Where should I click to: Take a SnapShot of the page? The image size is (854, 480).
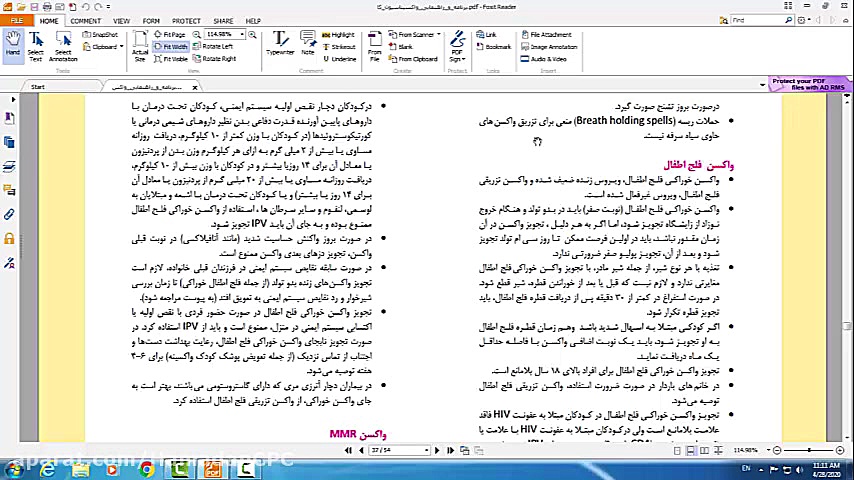[100, 35]
